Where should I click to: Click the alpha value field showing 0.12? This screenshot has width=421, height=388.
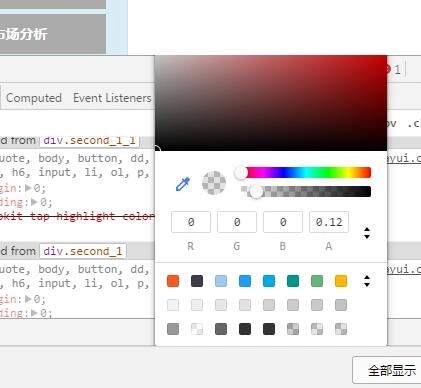tap(329, 222)
